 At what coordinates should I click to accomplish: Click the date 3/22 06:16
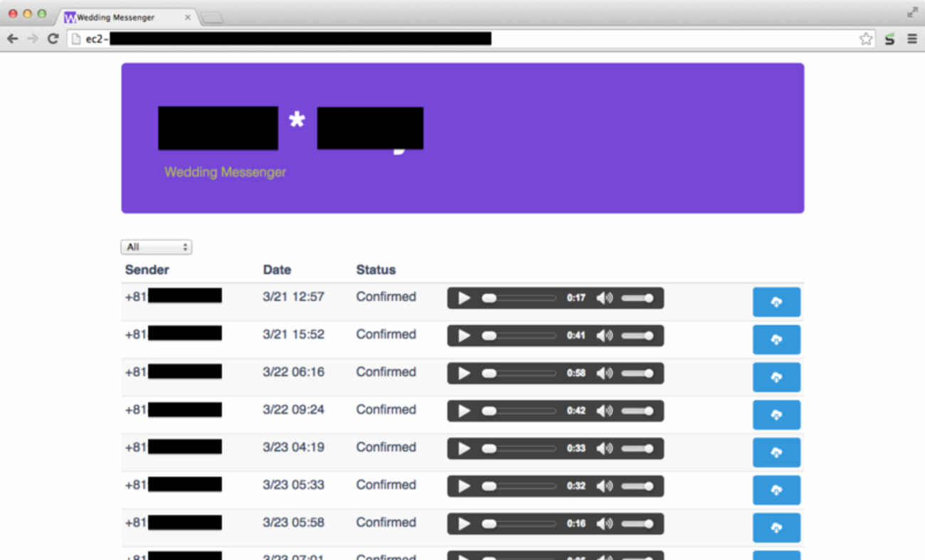tap(293, 372)
